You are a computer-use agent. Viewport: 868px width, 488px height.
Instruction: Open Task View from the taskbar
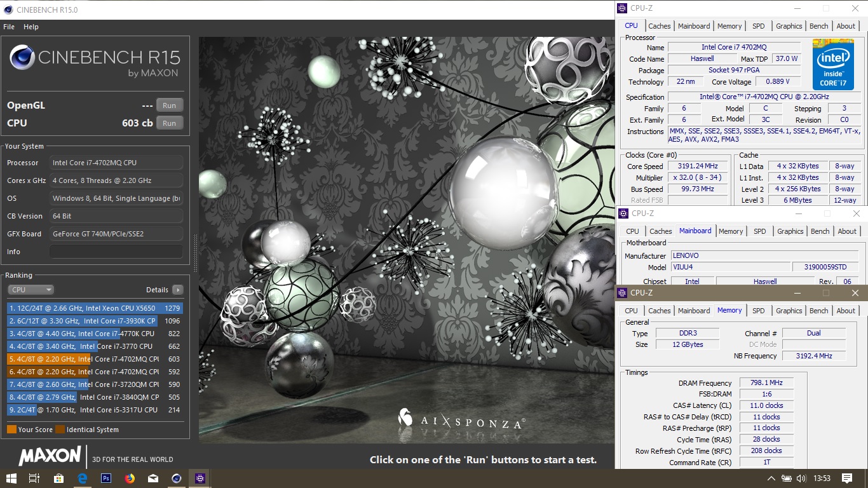[x=35, y=478]
